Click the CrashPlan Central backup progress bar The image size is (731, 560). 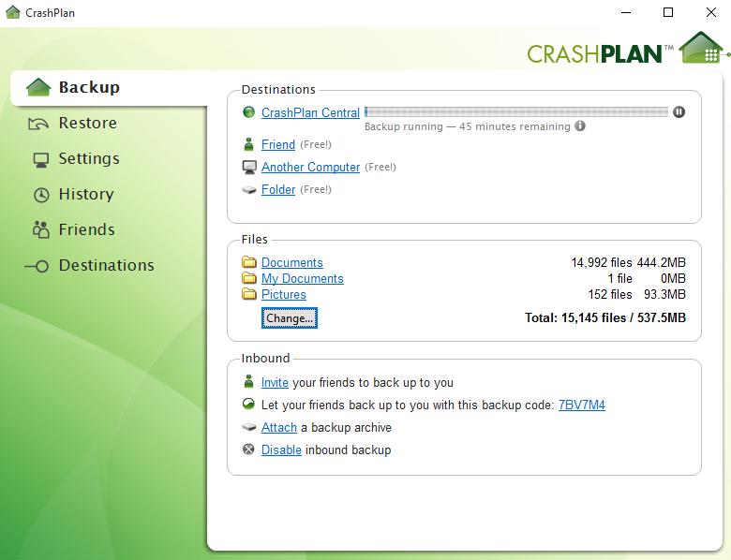coord(516,111)
